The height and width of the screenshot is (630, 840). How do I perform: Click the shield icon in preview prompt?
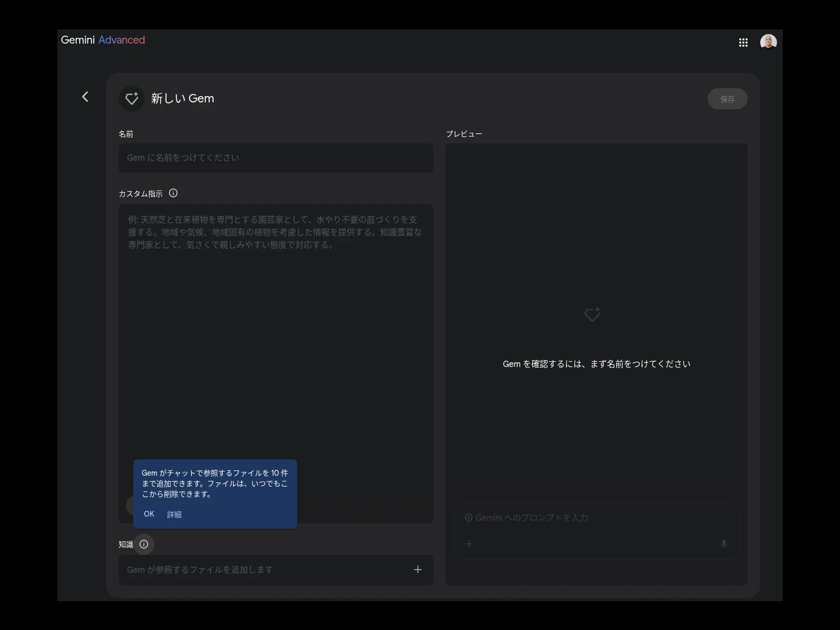[x=468, y=518]
